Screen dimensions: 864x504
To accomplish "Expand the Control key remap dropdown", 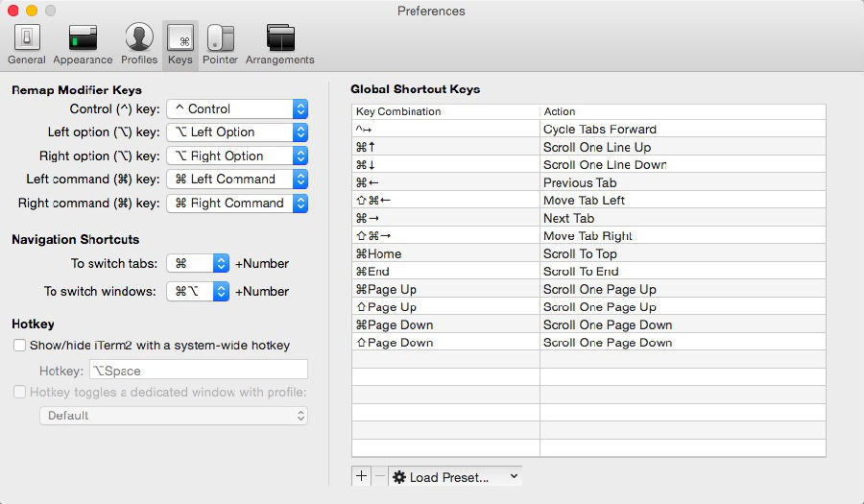I will click(x=236, y=109).
